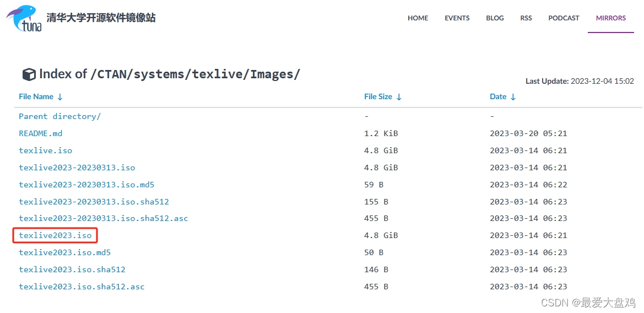644x313 pixels.
Task: Click the date 2023-03-14 06:22
Action: (x=529, y=185)
